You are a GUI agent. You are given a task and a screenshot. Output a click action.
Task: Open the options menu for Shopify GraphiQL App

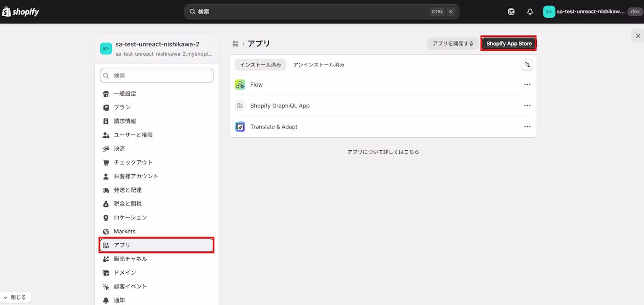[x=527, y=105]
